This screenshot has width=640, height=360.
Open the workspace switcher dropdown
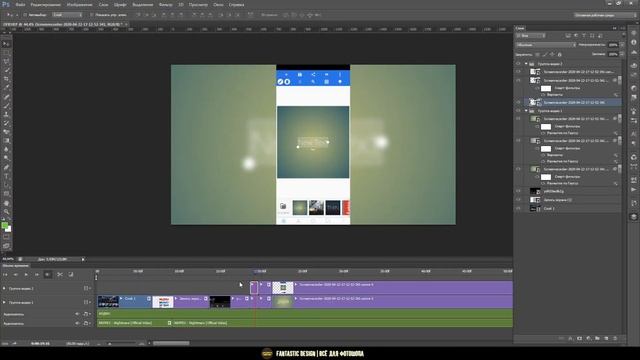click(605, 15)
